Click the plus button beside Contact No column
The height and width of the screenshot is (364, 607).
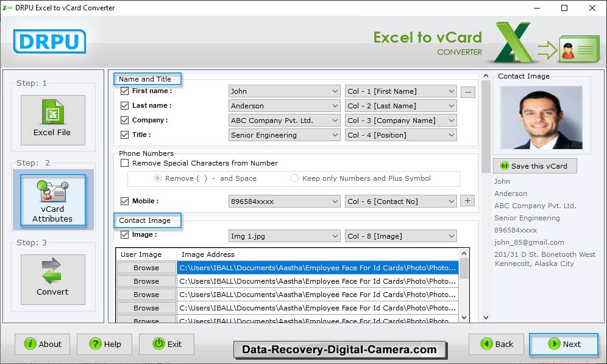pyautogui.click(x=467, y=201)
